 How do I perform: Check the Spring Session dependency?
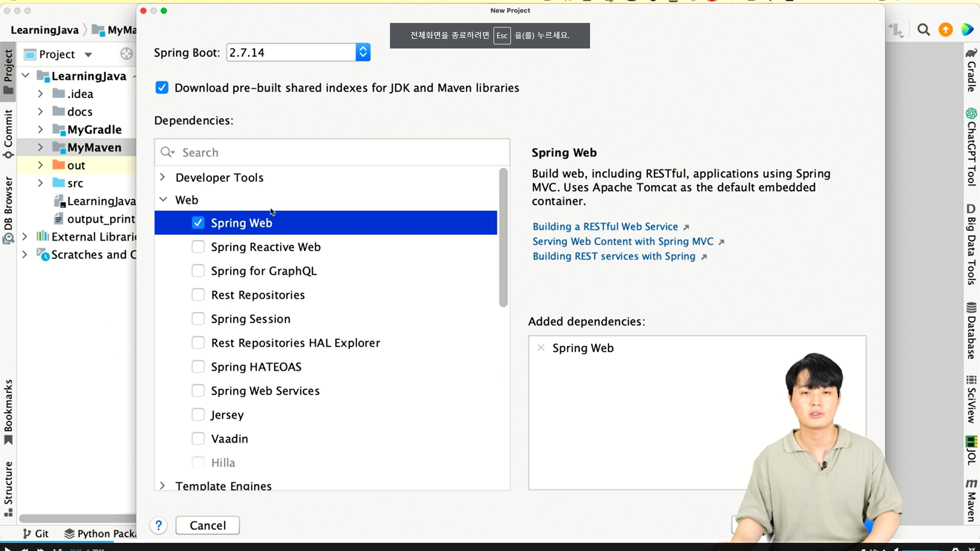(198, 319)
